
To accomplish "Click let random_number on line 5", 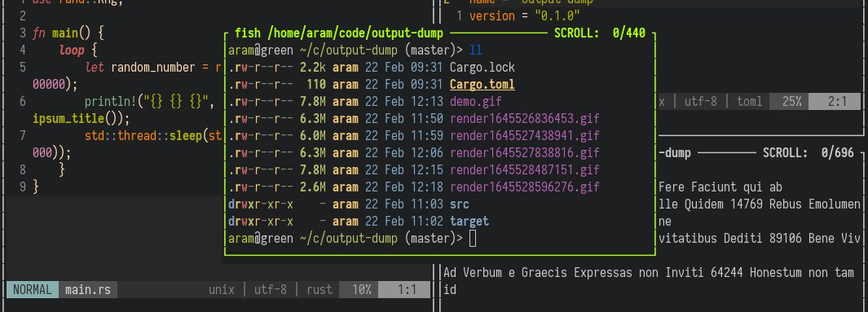I will 139,68.
